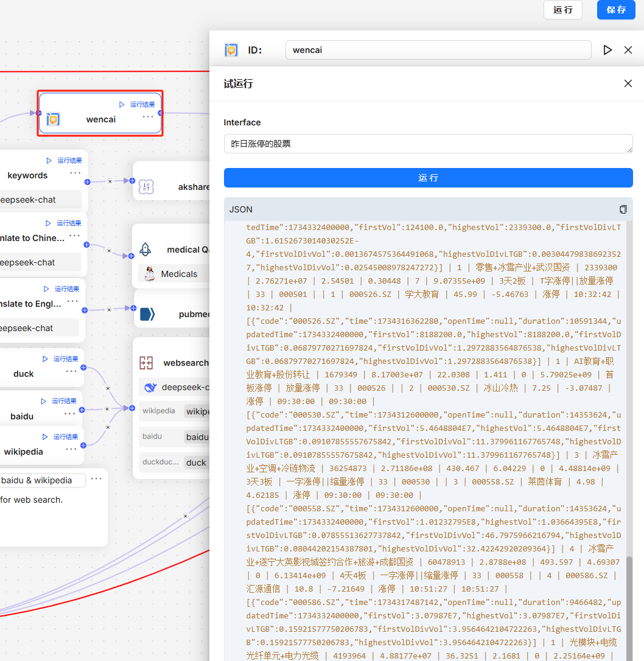Viewport: 644px width, 661px height.
Task: Click the Interface text box with 昨日涨停的股票
Action: pos(428,144)
